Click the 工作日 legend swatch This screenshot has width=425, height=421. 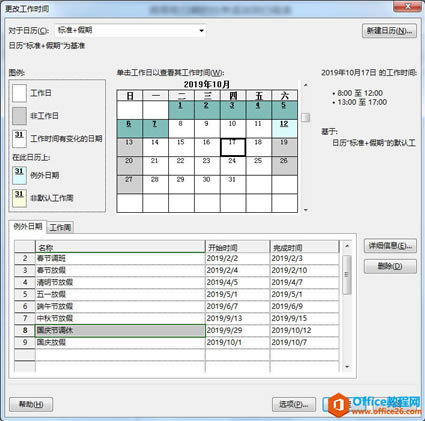(19, 93)
